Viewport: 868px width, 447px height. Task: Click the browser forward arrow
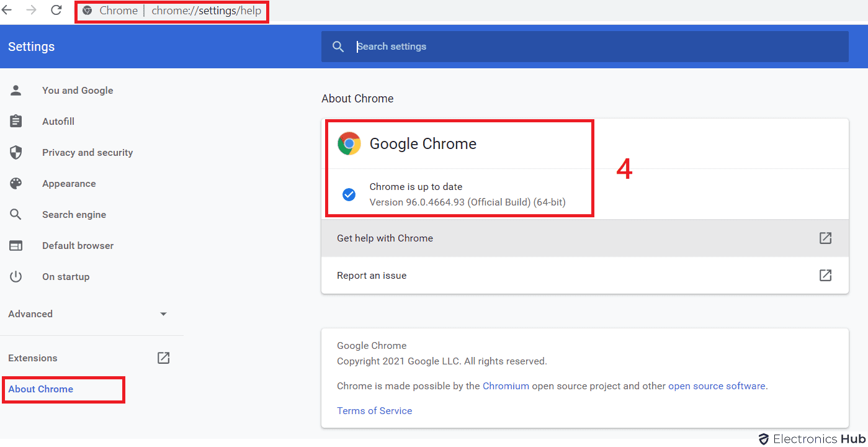(31, 10)
